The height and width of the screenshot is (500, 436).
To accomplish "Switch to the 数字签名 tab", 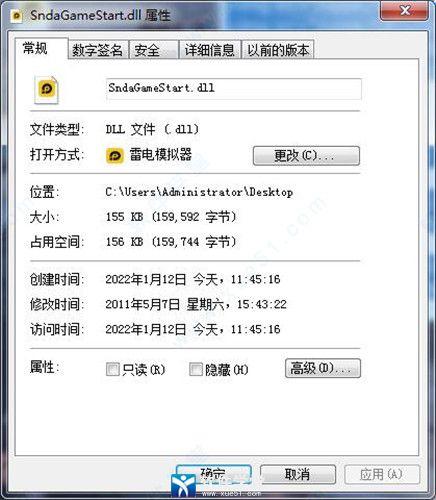I will click(x=98, y=50).
